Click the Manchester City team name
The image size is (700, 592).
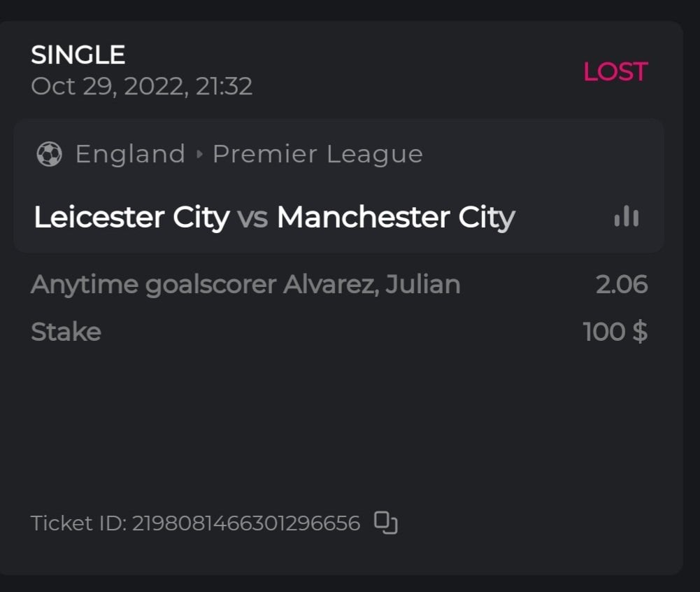pos(395,218)
